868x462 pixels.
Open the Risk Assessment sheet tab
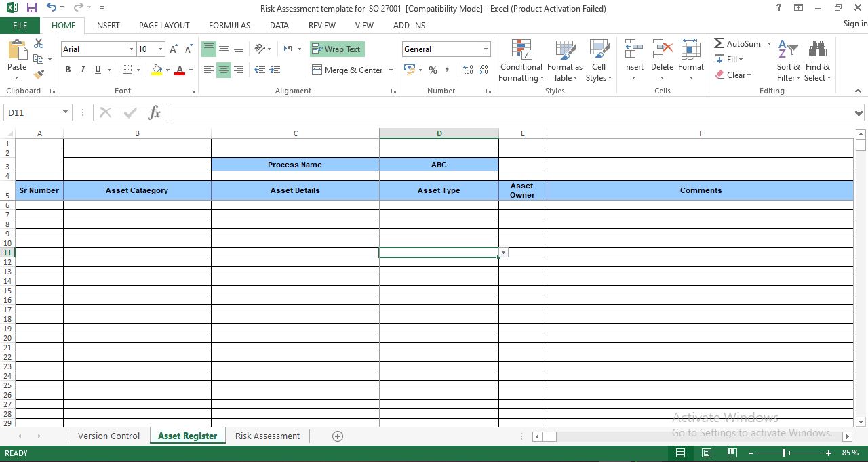click(x=267, y=436)
